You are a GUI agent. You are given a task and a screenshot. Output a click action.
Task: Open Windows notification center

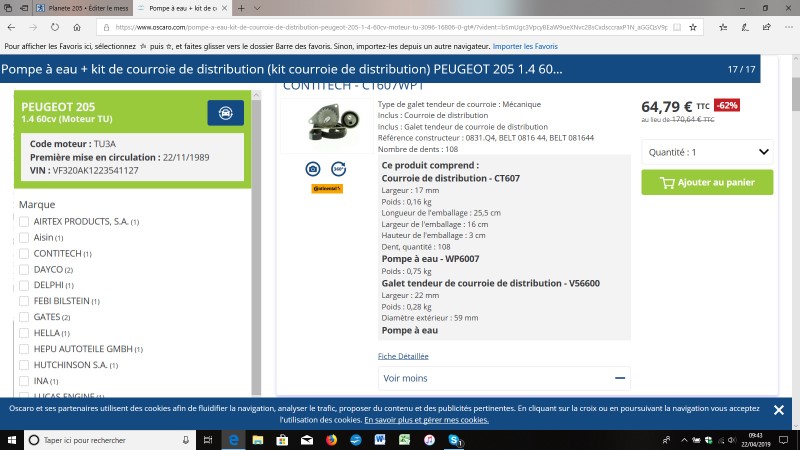click(784, 440)
